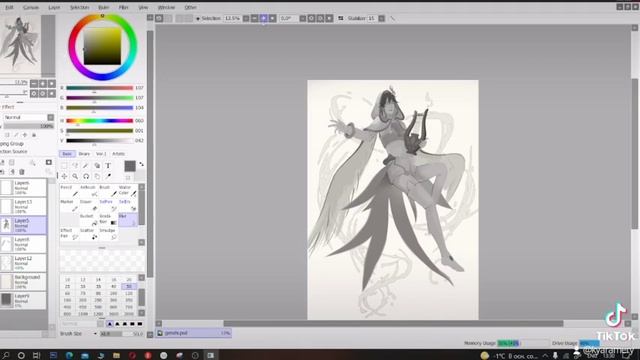The image size is (640, 360).
Task: Select the rectangular Selection tool
Action: tap(64, 166)
